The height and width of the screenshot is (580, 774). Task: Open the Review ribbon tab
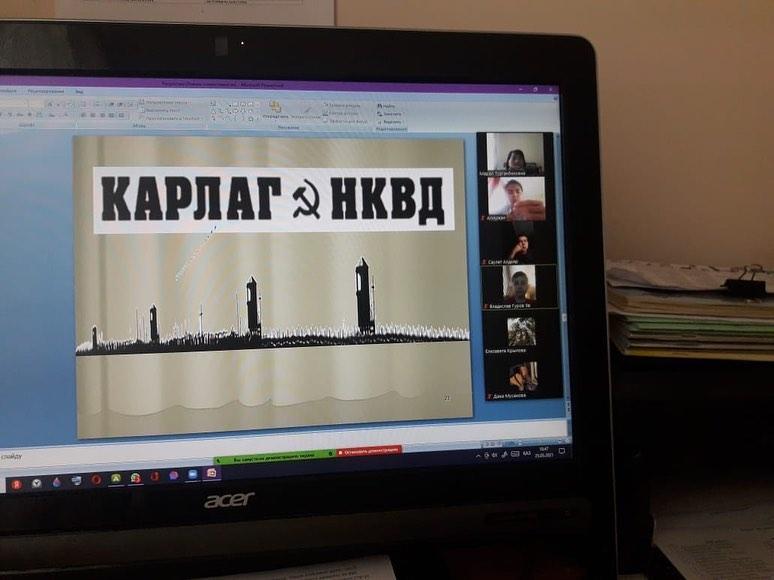coord(44,90)
